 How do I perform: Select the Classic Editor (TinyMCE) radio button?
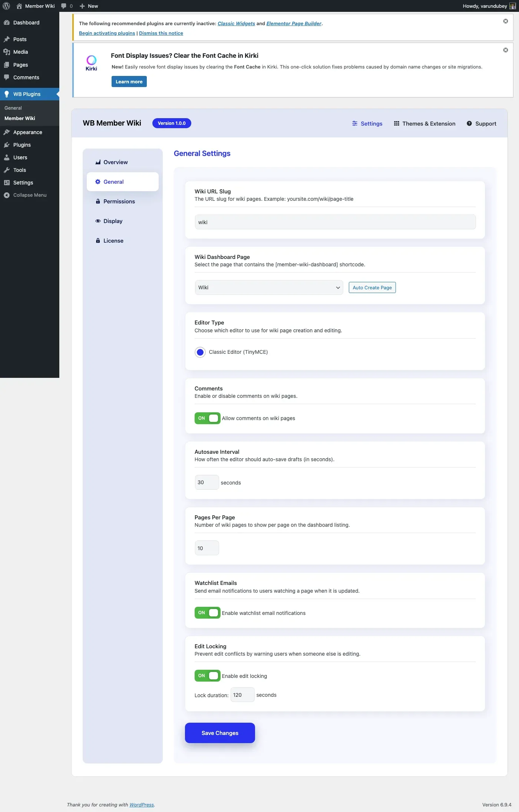pos(200,352)
